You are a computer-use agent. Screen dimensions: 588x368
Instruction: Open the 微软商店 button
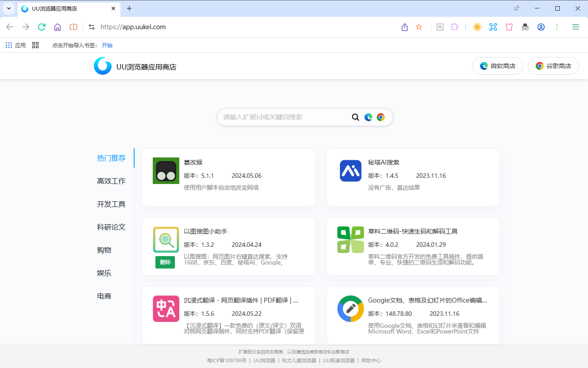[x=498, y=66]
